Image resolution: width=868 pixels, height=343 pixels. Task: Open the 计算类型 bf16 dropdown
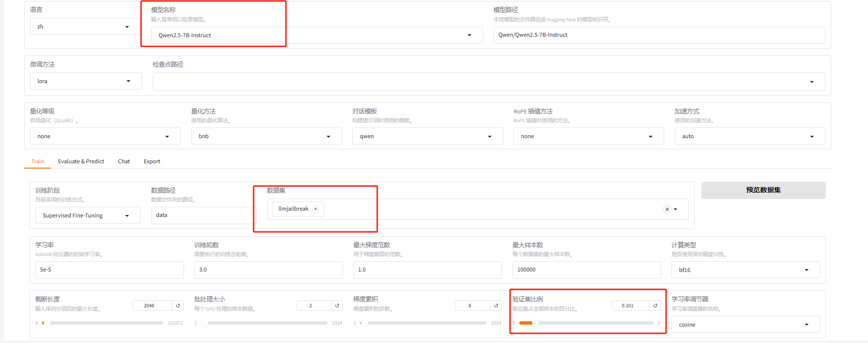point(745,270)
